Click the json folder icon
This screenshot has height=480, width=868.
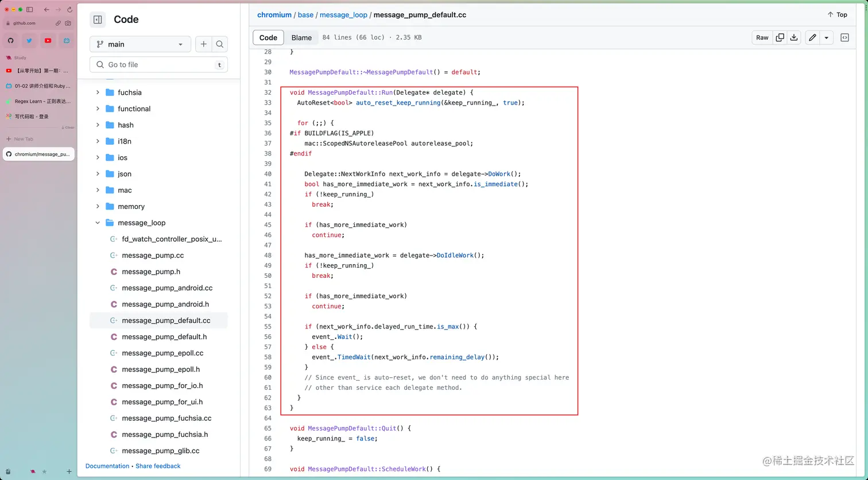click(x=110, y=174)
